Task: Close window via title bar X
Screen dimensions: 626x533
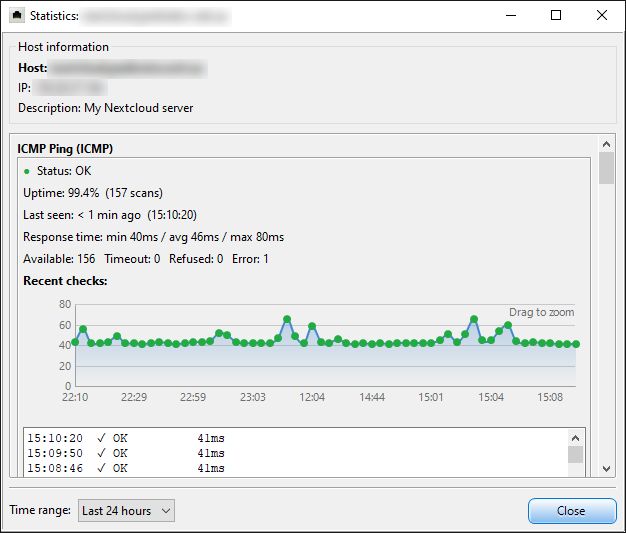Action: [602, 16]
